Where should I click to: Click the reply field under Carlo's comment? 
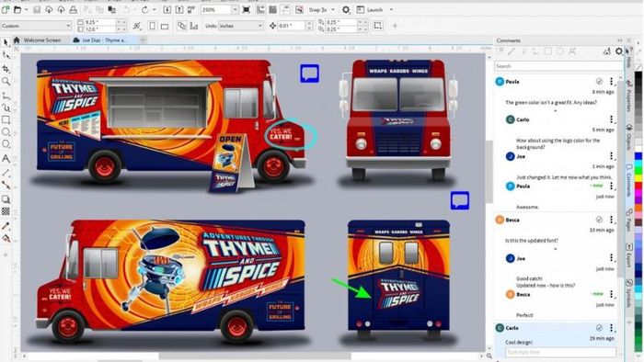pyautogui.click(x=560, y=352)
